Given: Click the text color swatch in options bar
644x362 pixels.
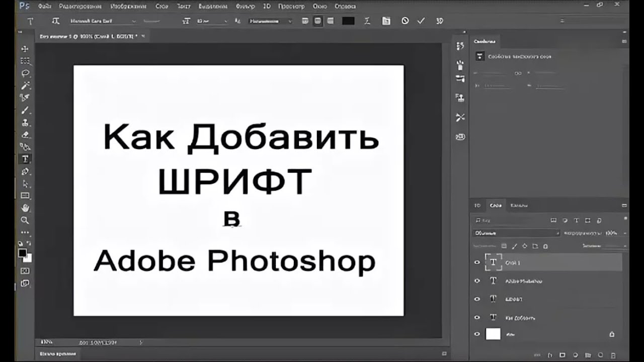Looking at the screenshot, I should point(348,21).
